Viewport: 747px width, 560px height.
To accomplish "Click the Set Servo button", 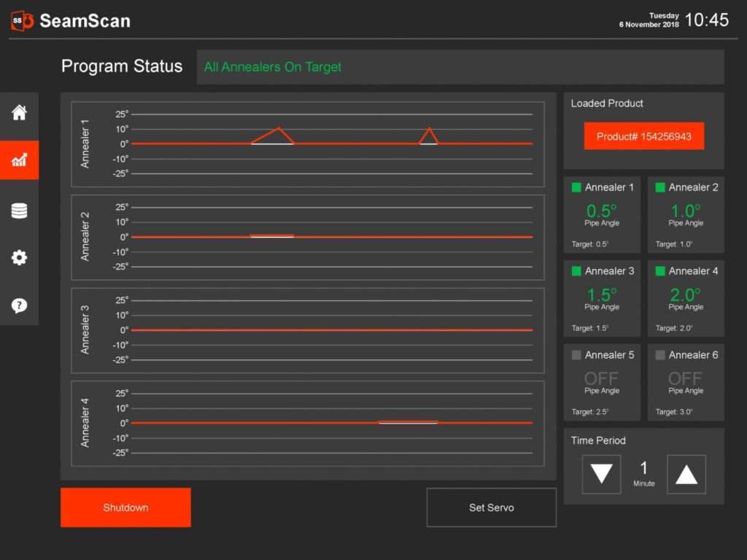I will click(x=491, y=507).
